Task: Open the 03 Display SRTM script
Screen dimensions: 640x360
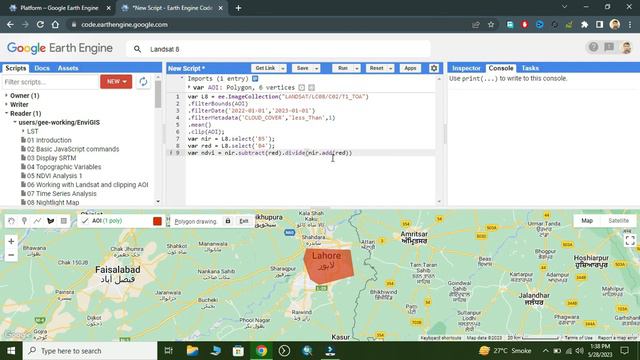Action: [x=51, y=158]
